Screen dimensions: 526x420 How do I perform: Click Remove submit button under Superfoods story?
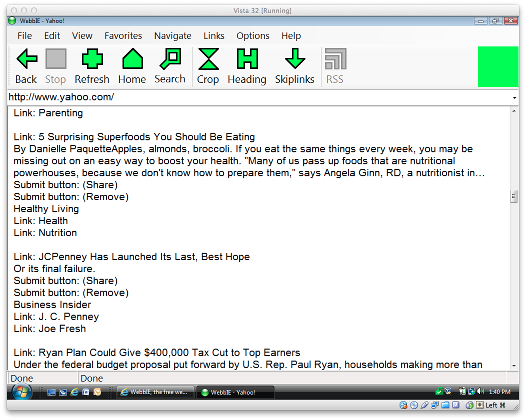coord(71,197)
